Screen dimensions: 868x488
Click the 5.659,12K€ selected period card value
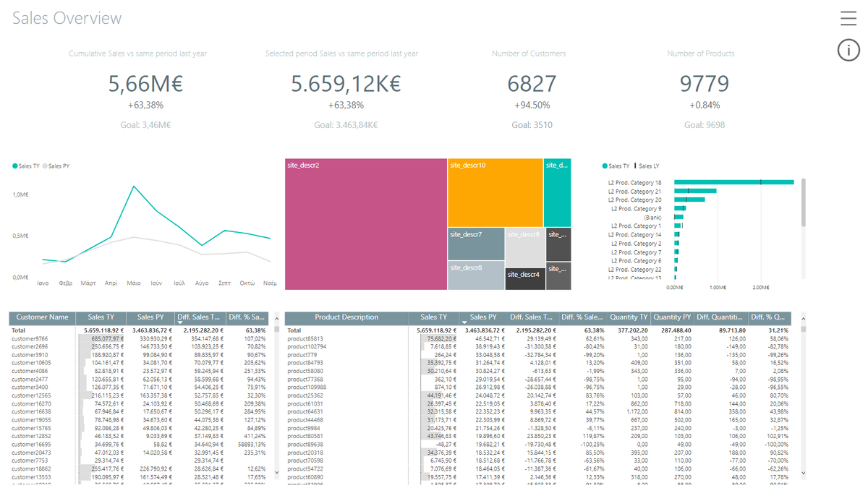(346, 84)
